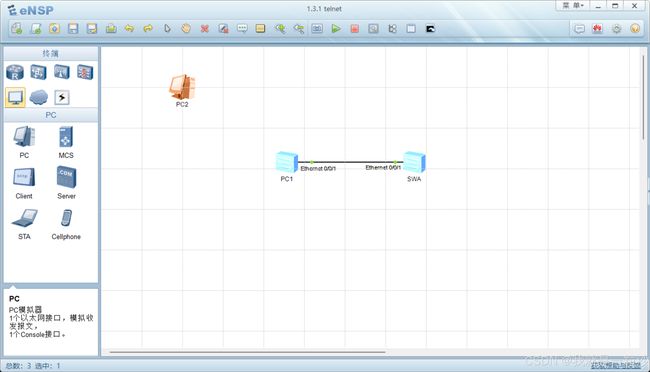Screen dimensions: 650x372
Task: Select the text annotation tool
Action: coord(242,28)
